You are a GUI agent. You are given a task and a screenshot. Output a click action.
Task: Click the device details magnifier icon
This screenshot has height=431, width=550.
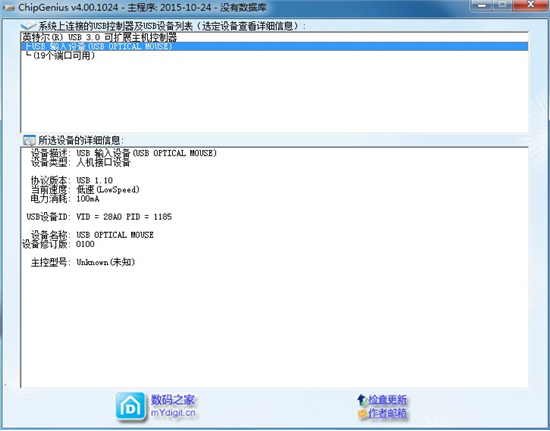click(29, 140)
